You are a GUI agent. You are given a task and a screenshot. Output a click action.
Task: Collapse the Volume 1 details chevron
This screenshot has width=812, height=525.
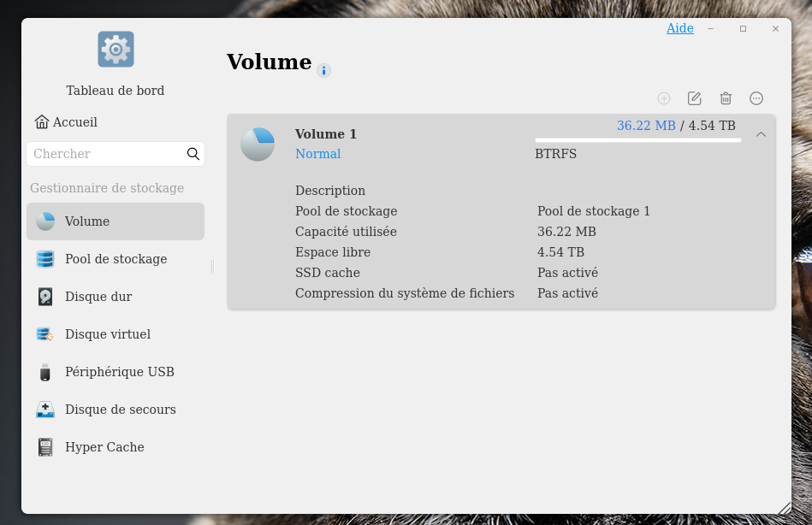coord(761,134)
